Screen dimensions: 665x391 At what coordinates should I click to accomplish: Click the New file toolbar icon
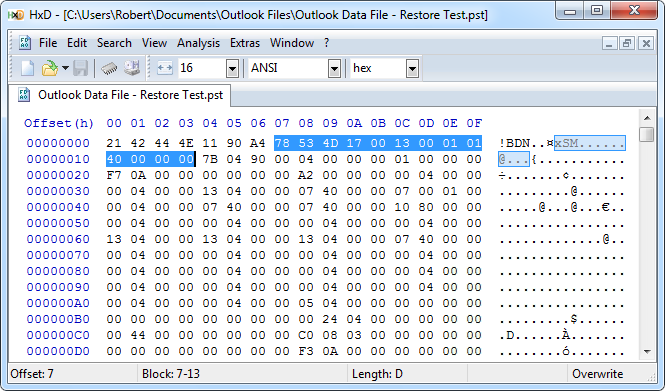(x=28, y=68)
